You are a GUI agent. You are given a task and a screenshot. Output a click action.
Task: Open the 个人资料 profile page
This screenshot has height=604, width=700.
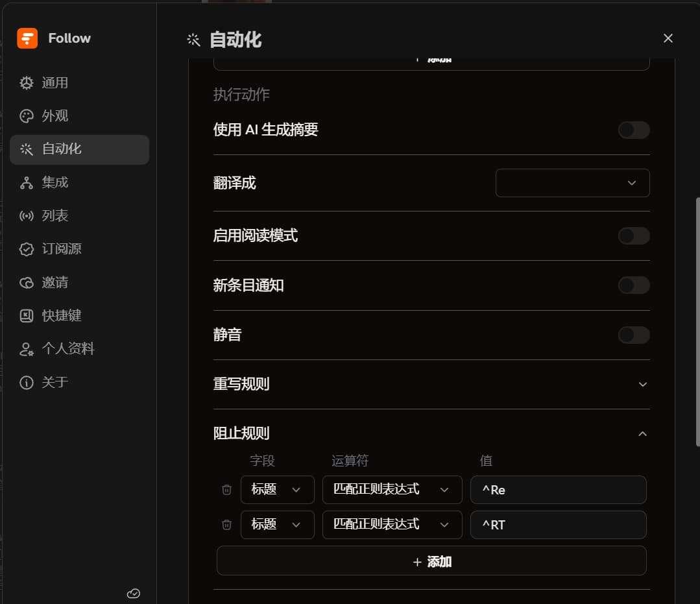coord(68,349)
